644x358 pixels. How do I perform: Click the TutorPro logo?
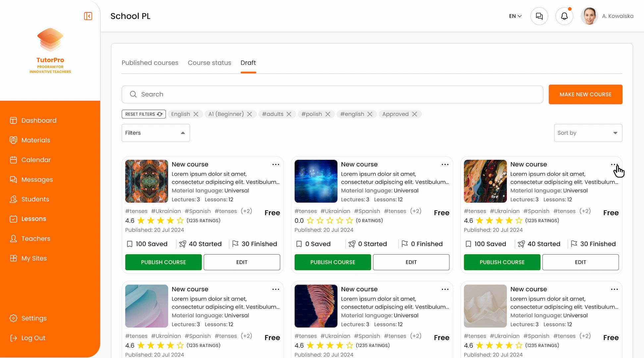[50, 50]
